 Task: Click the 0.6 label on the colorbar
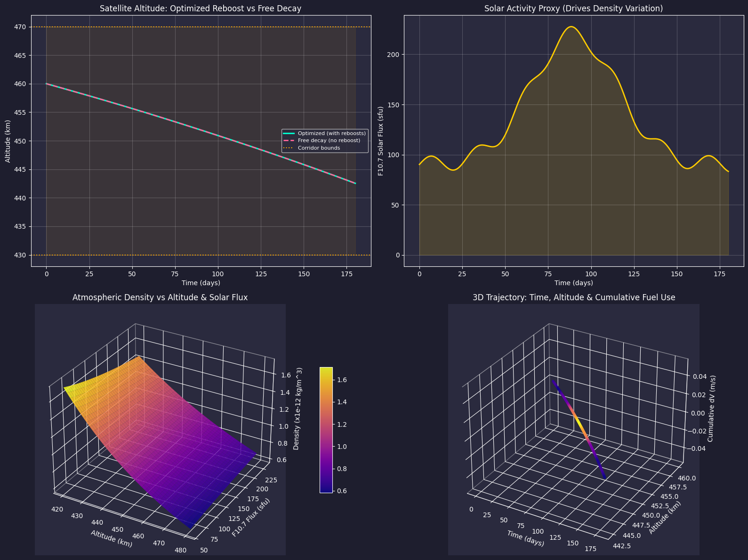point(342,491)
